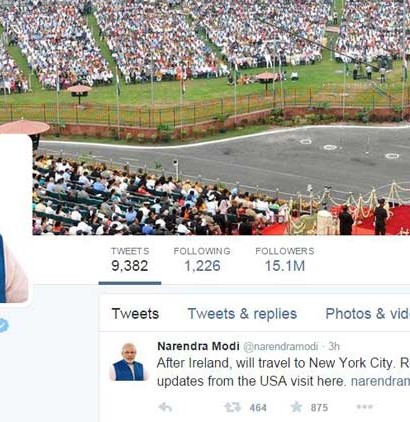410x422 pixels.
Task: Open the FOLLOWERS list showing 15.1M
Action: [285, 260]
